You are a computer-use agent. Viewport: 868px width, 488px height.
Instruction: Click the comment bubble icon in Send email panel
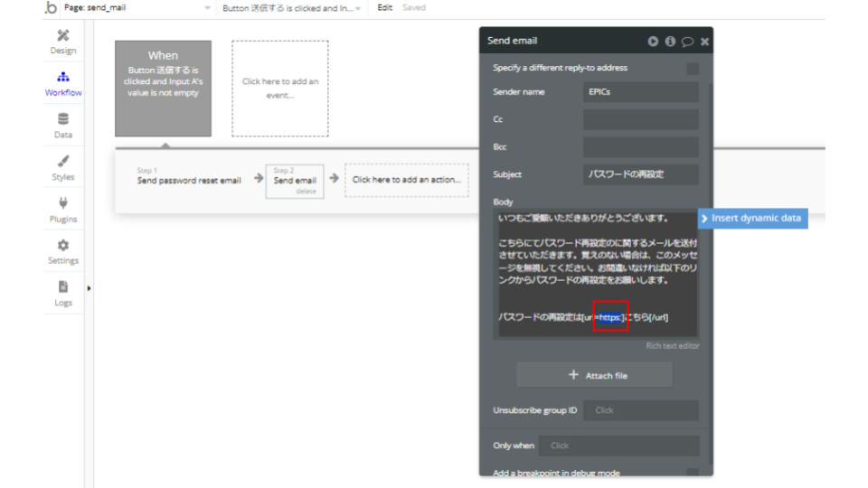point(687,42)
